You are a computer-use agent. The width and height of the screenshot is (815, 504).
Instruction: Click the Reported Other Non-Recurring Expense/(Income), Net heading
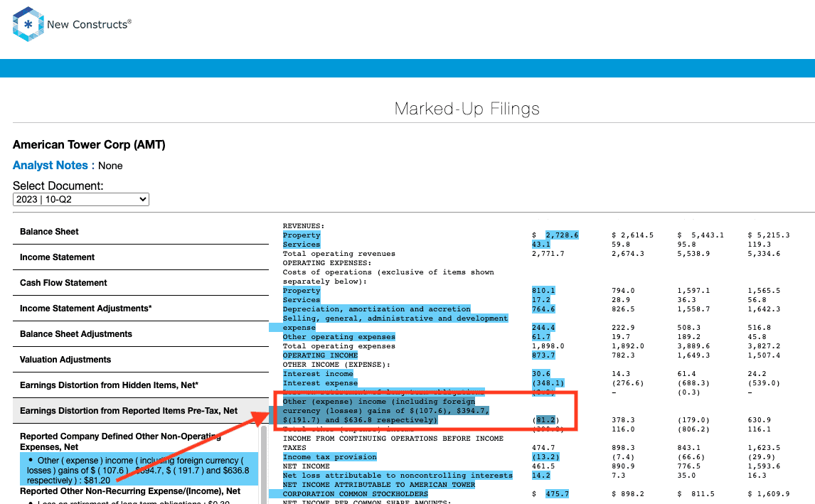(130, 491)
